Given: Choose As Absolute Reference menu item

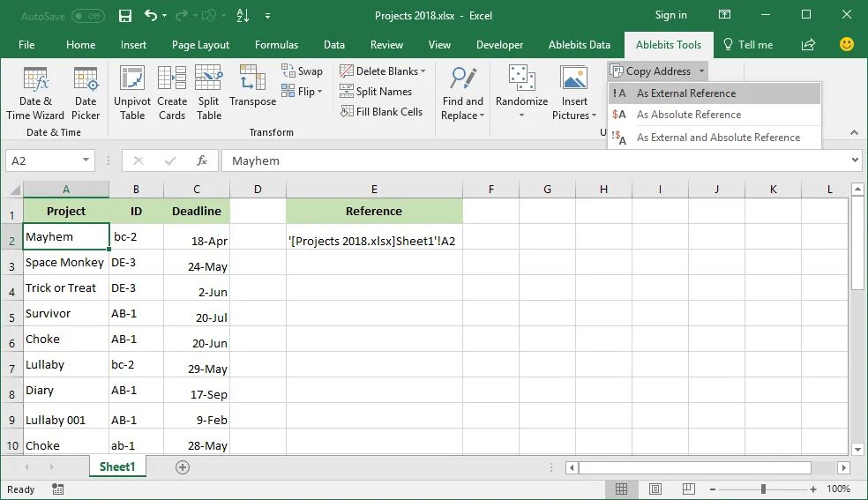Looking at the screenshot, I should click(715, 115).
